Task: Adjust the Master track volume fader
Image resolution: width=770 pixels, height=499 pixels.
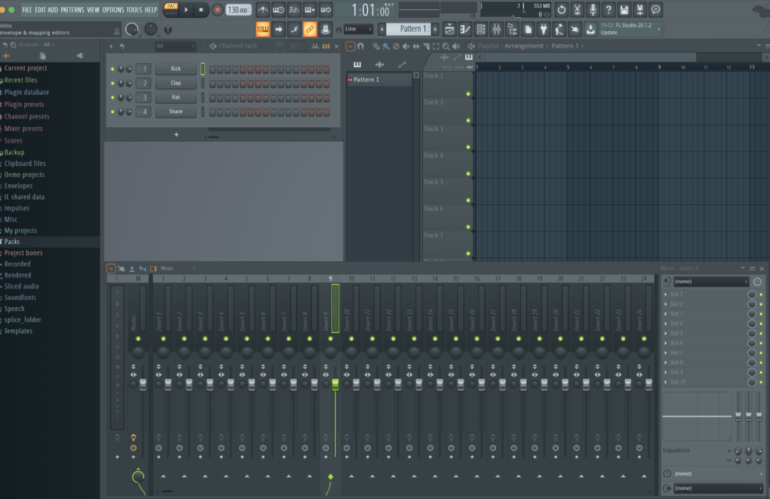Action: (x=143, y=385)
